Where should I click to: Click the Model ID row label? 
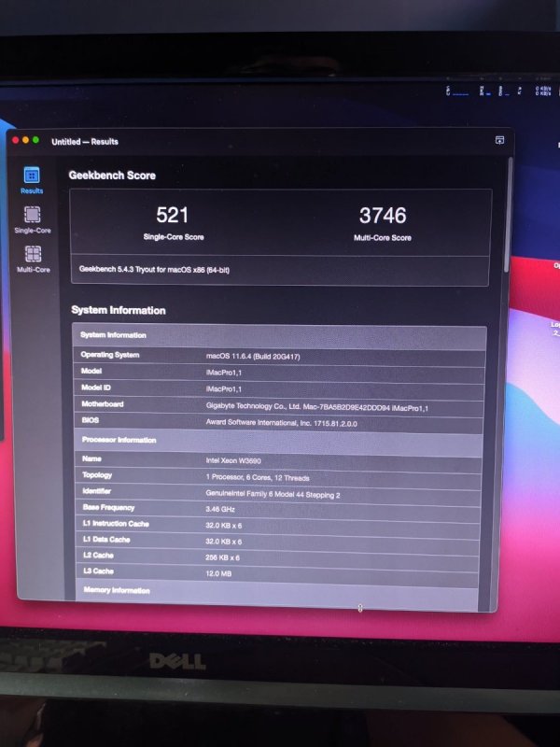[96, 388]
